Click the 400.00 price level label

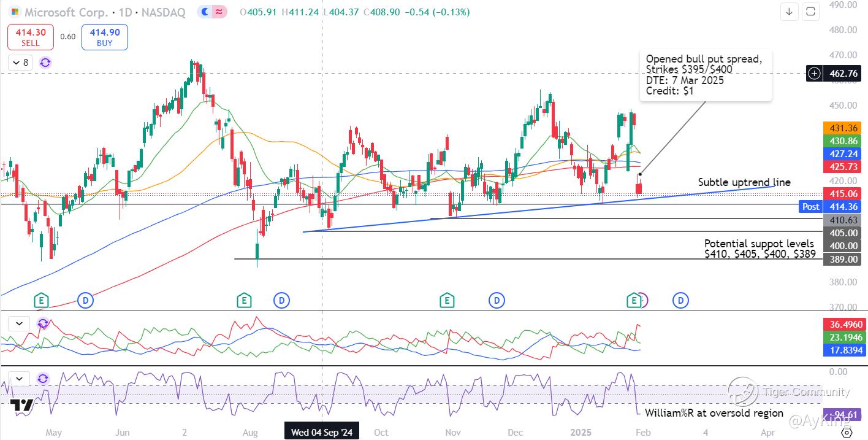tap(843, 245)
